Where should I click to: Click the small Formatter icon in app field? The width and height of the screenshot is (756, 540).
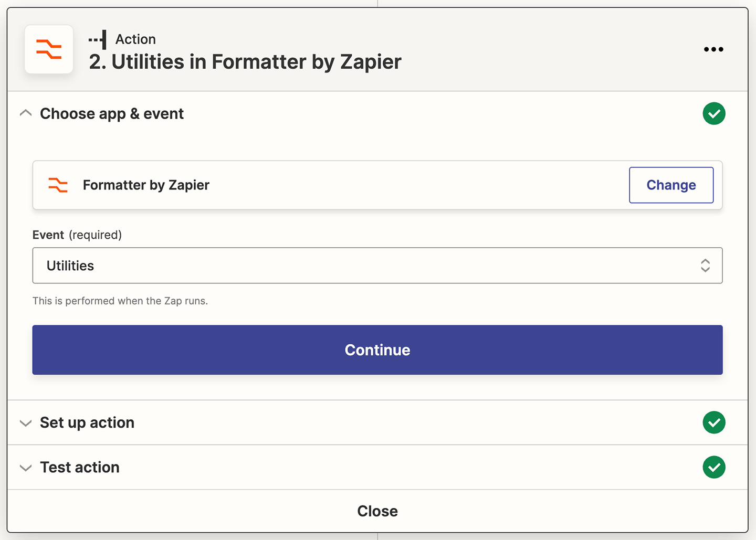pos(58,185)
